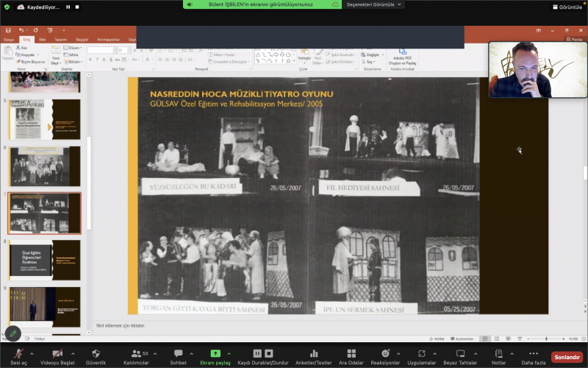Switch to Normal view in status bar
588x368 pixels.
(485, 339)
